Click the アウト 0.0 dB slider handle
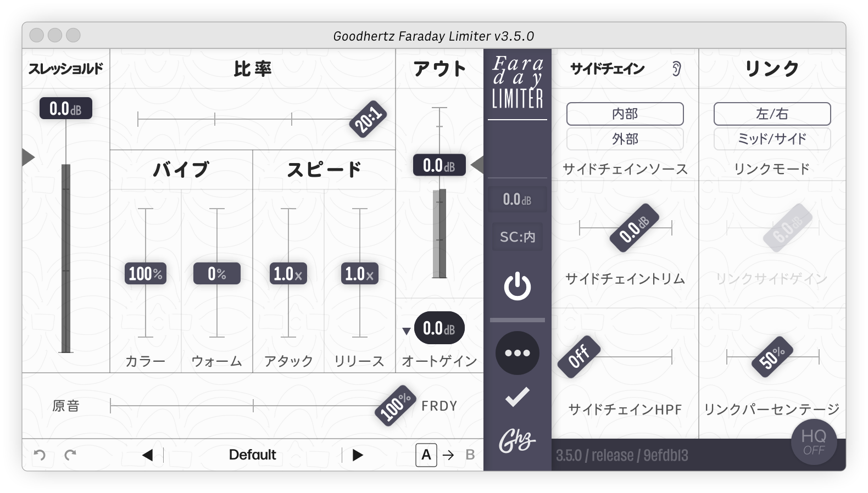This screenshot has height=493, width=868. [x=439, y=165]
